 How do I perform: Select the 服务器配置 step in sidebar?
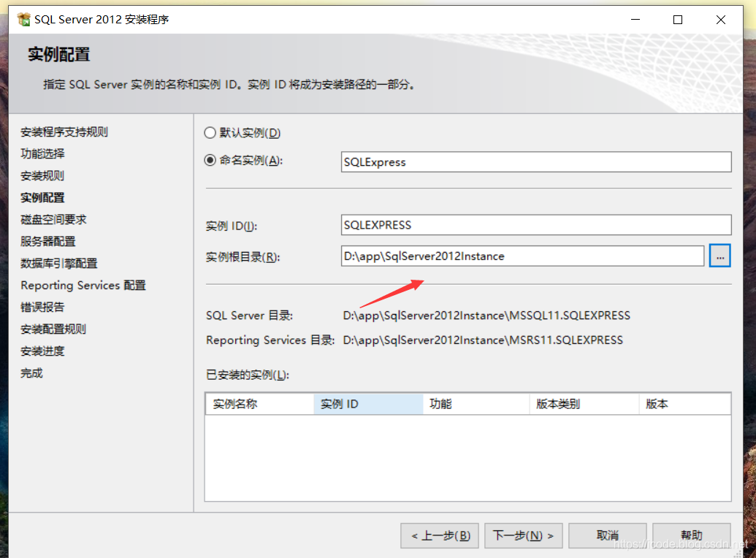click(47, 241)
